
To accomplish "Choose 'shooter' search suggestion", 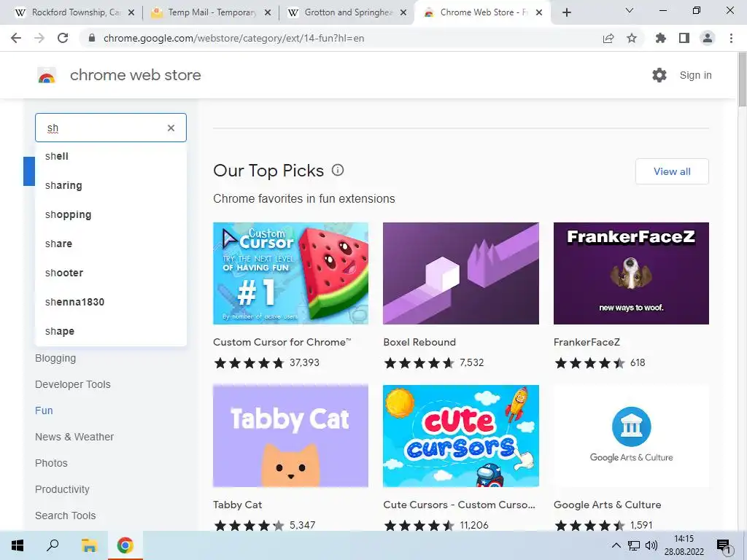I will click(111, 273).
